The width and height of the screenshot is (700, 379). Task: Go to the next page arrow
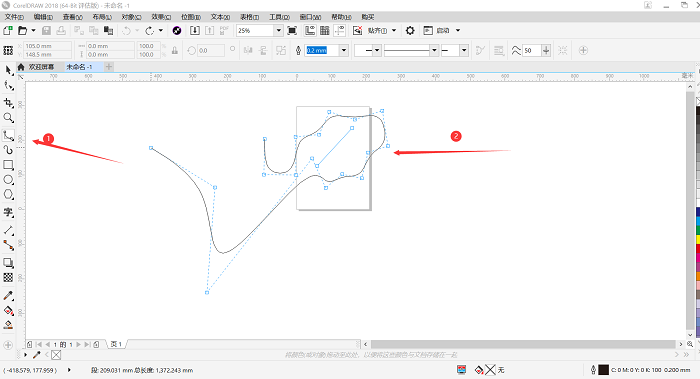pyautogui.click(x=79, y=344)
